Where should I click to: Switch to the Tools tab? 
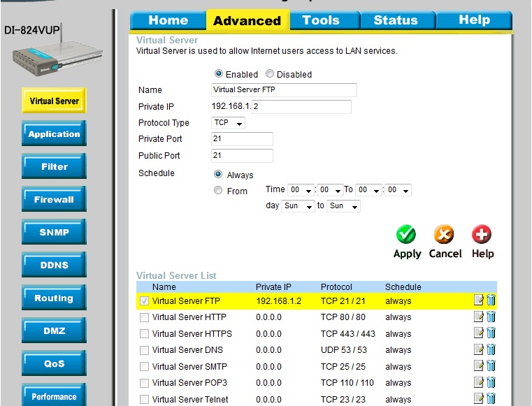[321, 20]
